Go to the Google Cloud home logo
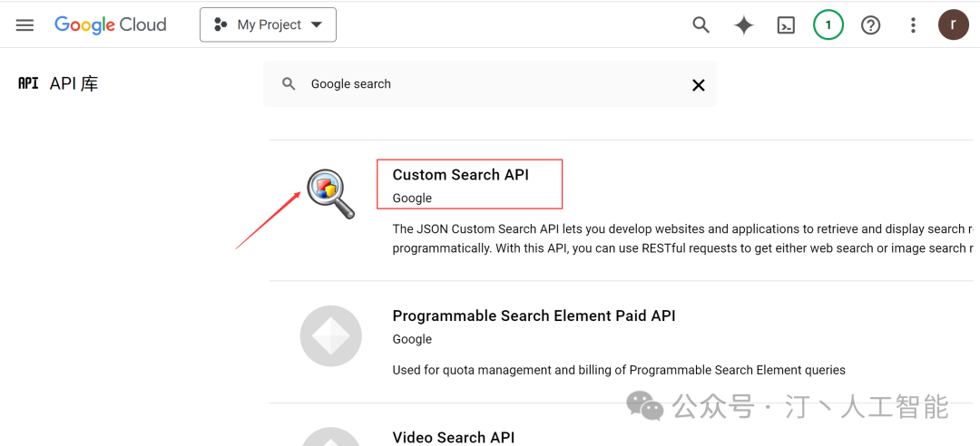Image resolution: width=980 pixels, height=446 pixels. coord(111,25)
